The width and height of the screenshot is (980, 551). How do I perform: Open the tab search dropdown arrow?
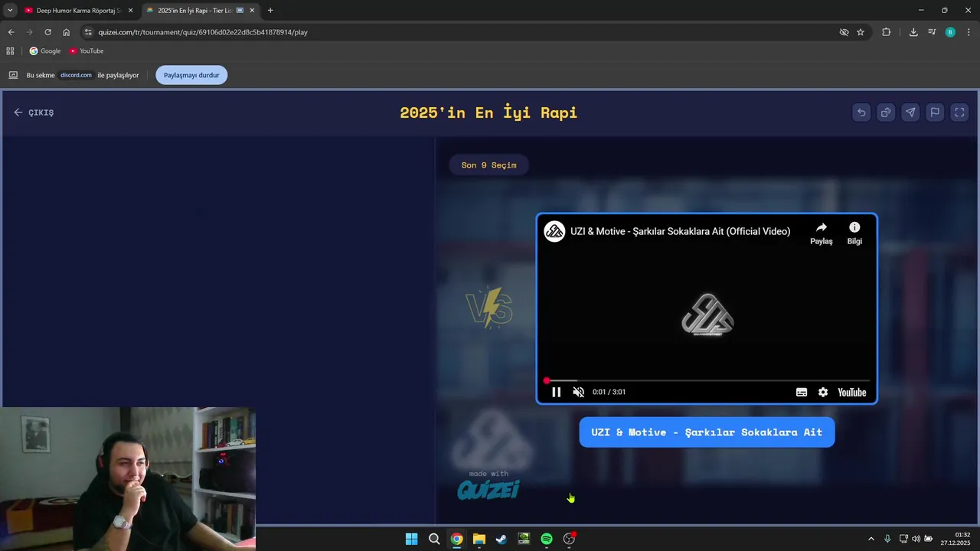(10, 11)
